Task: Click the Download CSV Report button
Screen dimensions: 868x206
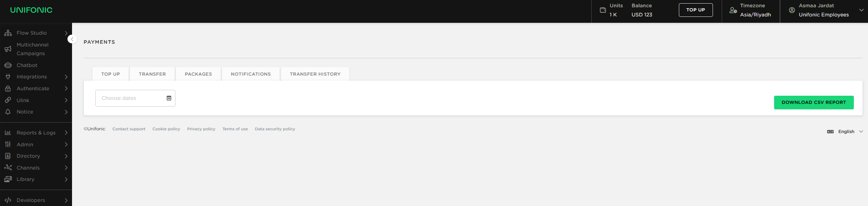Action: (x=814, y=103)
